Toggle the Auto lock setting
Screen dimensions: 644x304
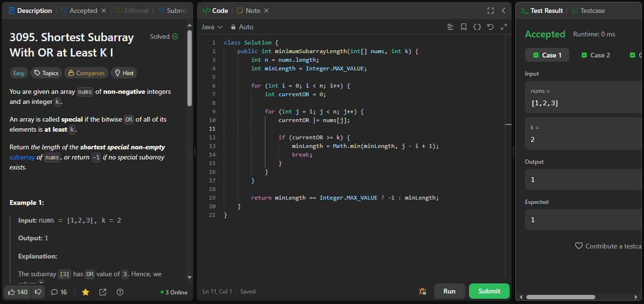point(242,27)
